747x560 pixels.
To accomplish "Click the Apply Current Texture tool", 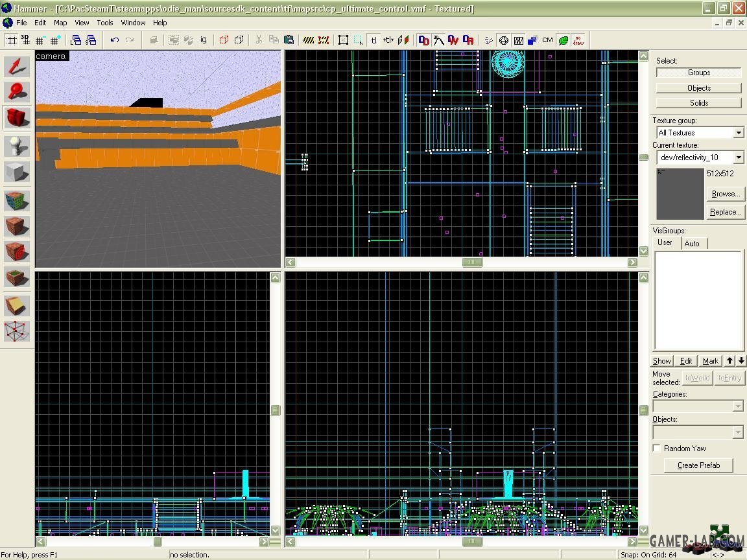I will click(x=17, y=226).
